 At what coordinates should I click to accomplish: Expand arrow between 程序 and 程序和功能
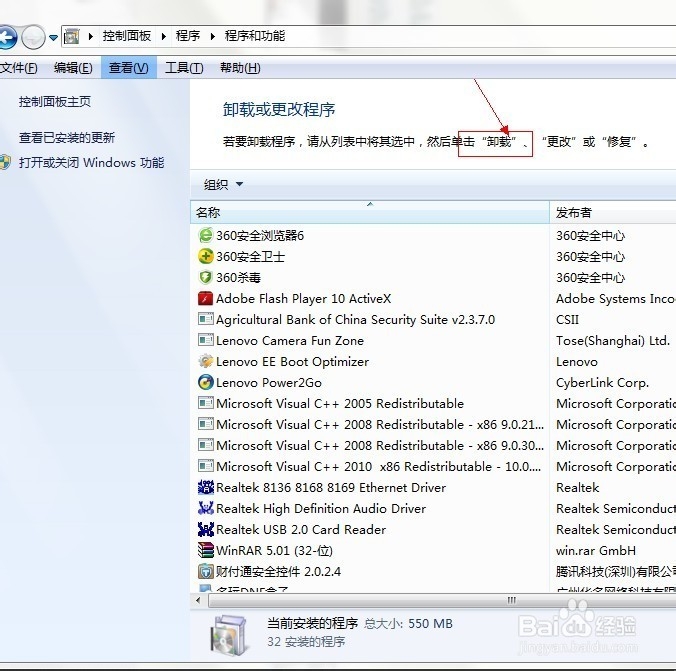(213, 37)
